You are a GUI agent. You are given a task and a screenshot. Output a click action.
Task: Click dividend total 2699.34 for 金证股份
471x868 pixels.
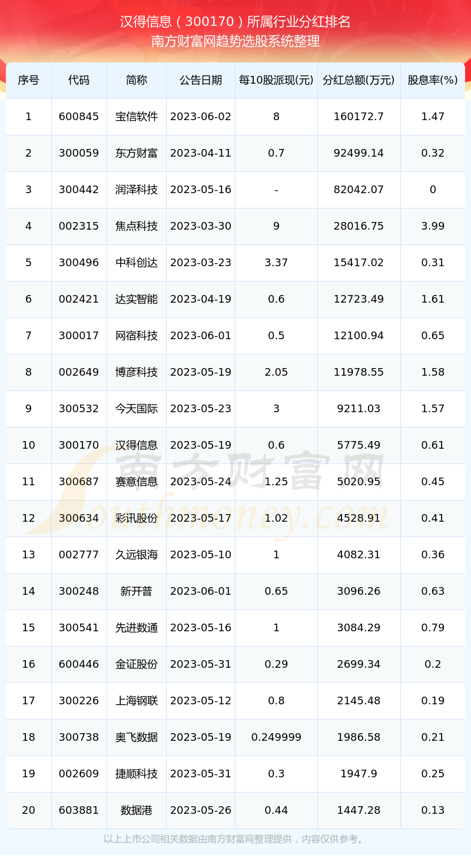click(x=359, y=664)
